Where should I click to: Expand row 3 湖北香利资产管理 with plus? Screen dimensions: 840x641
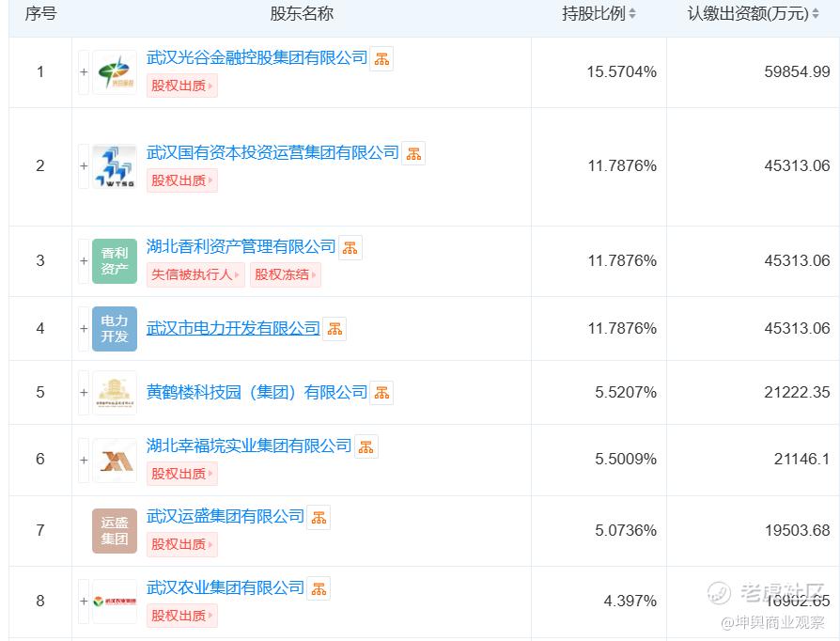pyautogui.click(x=84, y=261)
